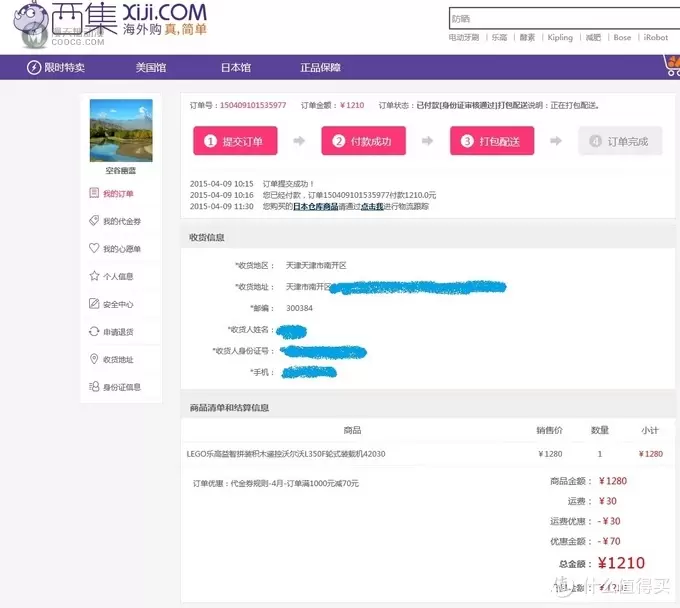Image resolution: width=680 pixels, height=608 pixels.
Task: Click the 2015-04-09 10:15 log entry
Action: [252, 183]
